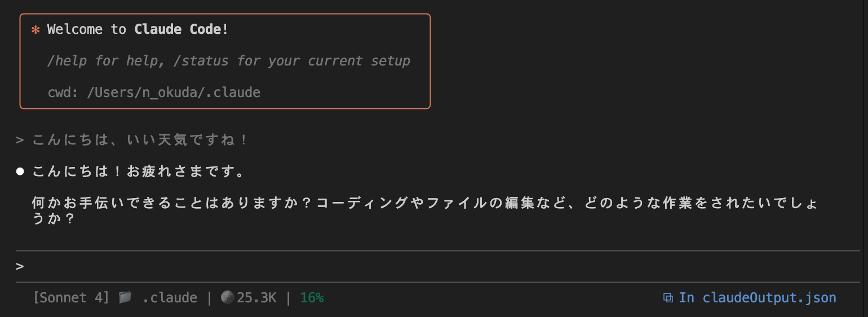Click the bold Claude Code welcome title
Screen dimensions: 868x317
tap(178, 29)
